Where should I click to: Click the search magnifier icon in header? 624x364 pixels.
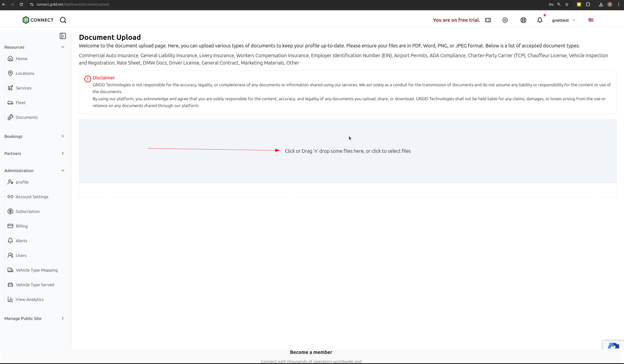[x=63, y=20]
